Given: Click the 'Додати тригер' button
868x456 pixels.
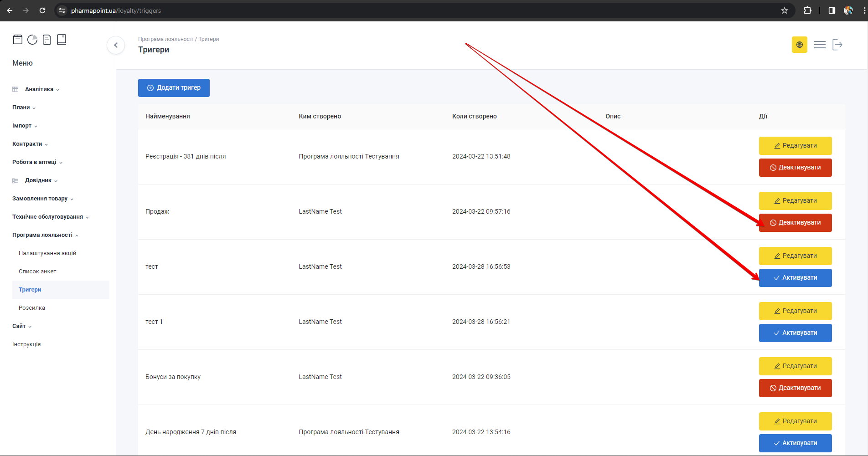Looking at the screenshot, I should pos(174,88).
